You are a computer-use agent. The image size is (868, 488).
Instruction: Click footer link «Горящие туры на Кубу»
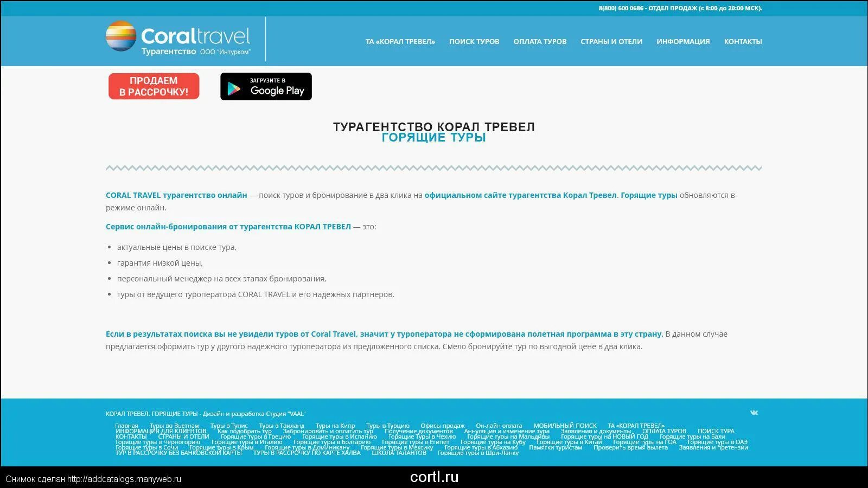pos(493,442)
